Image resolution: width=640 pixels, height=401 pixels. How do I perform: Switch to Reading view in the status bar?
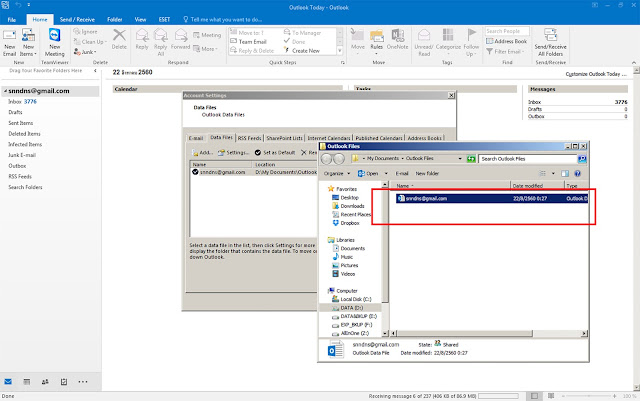pyautogui.click(x=551, y=396)
